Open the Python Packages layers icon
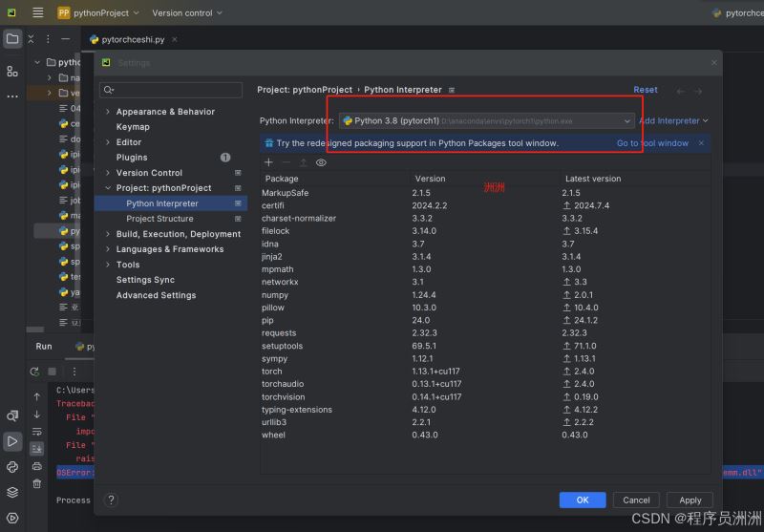This screenshot has height=532, width=764. click(x=12, y=492)
